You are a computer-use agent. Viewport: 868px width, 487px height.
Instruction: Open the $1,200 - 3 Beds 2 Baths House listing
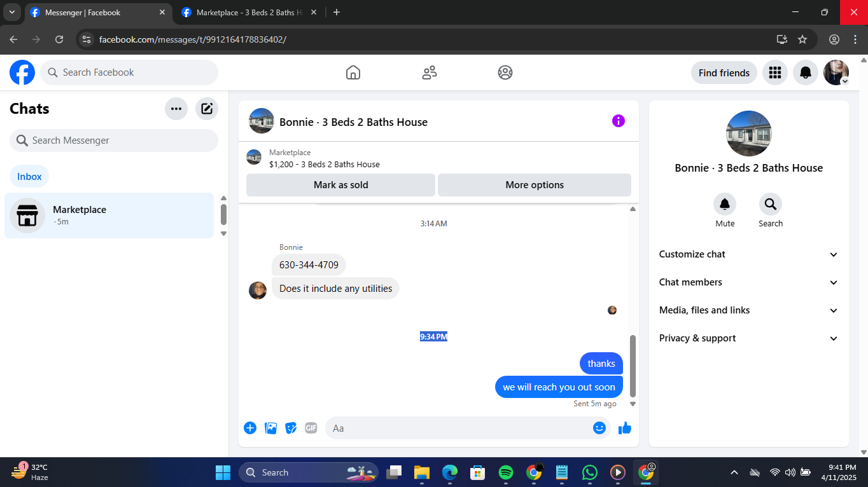point(325,164)
